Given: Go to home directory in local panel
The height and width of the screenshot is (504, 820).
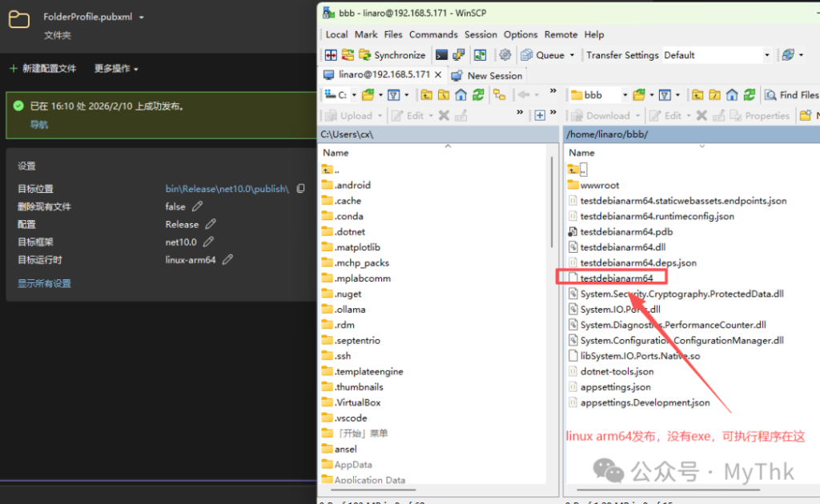Looking at the screenshot, I should (460, 95).
